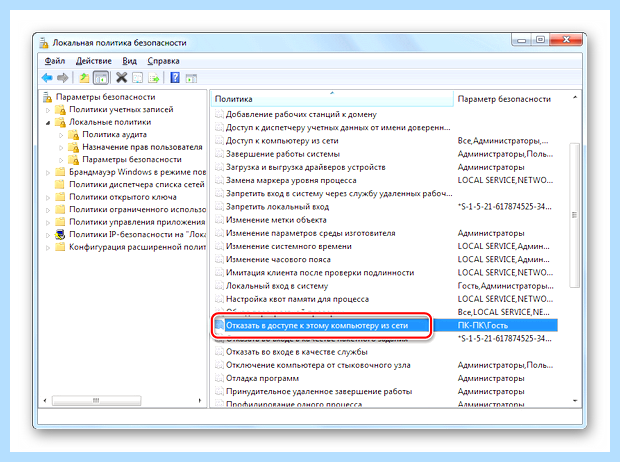Select Политики открытого ключа tree item

123,197
